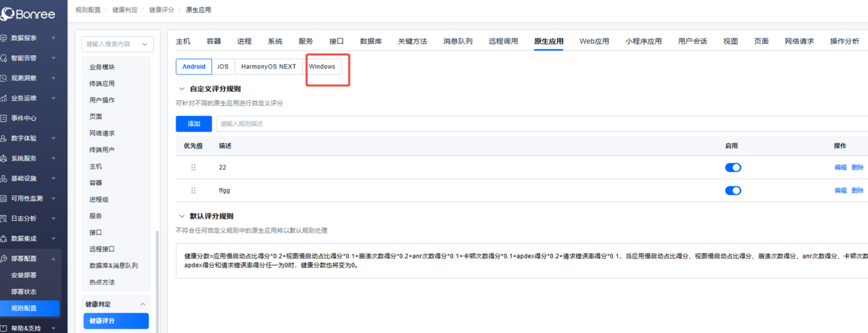This screenshot has width=868, height=333.
Task: Switch to the Web应用 tab
Action: pyautogui.click(x=594, y=41)
